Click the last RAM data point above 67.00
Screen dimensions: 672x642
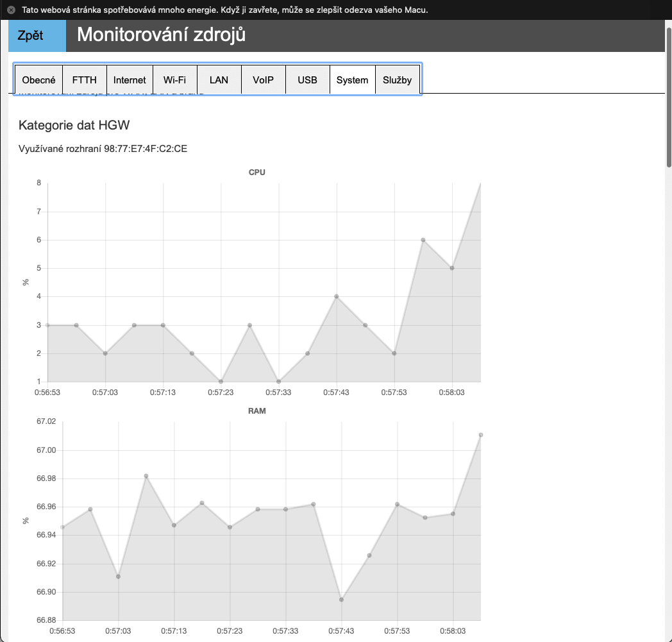click(x=481, y=435)
